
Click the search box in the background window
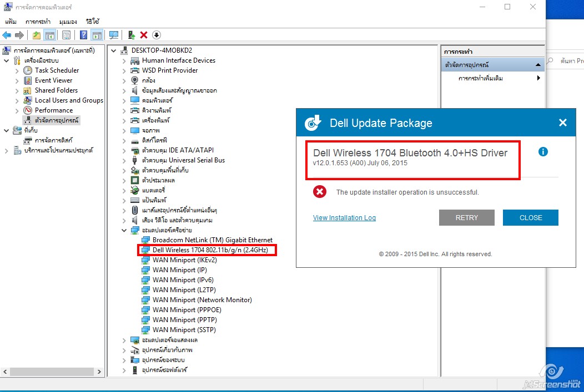565,60
